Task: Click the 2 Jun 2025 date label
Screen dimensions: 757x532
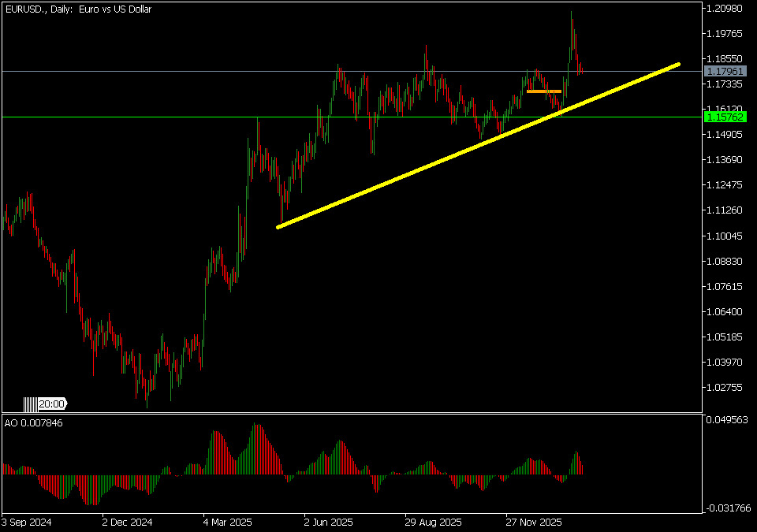Action: pos(329,522)
